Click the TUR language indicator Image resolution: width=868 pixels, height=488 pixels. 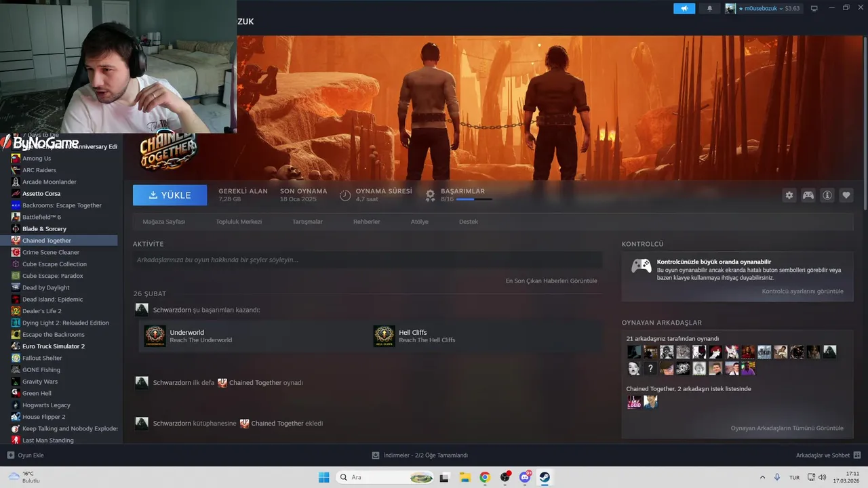point(794,477)
